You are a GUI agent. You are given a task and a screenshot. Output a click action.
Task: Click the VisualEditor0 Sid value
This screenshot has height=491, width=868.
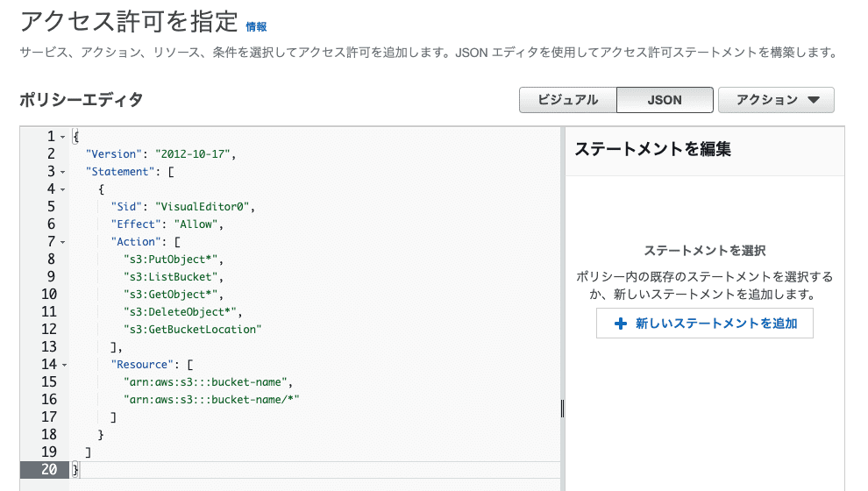coord(203,207)
